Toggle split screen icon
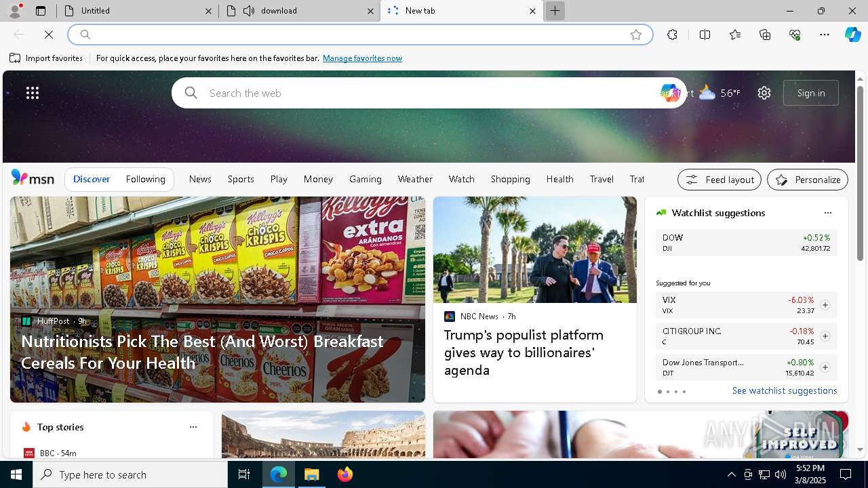This screenshot has width=868, height=488. pos(705,35)
